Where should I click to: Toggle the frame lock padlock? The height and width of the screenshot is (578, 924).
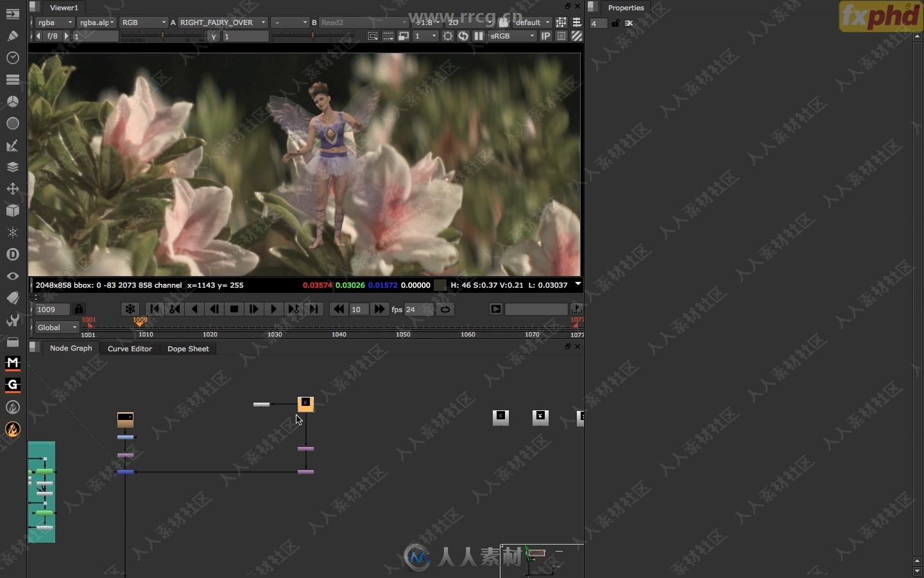pyautogui.click(x=79, y=309)
